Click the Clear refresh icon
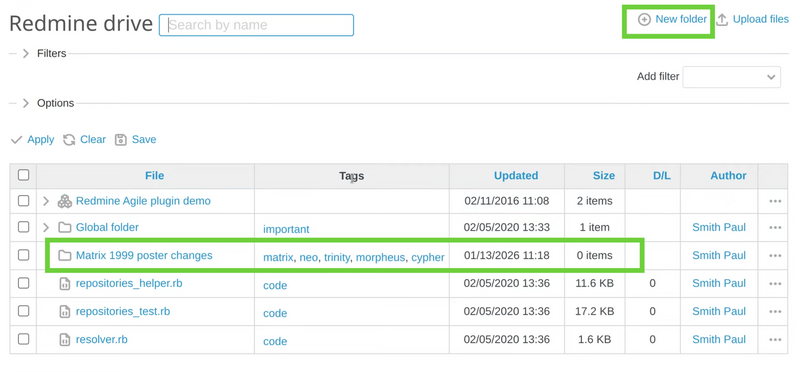Viewport: 800px width, 372px height. coord(69,140)
